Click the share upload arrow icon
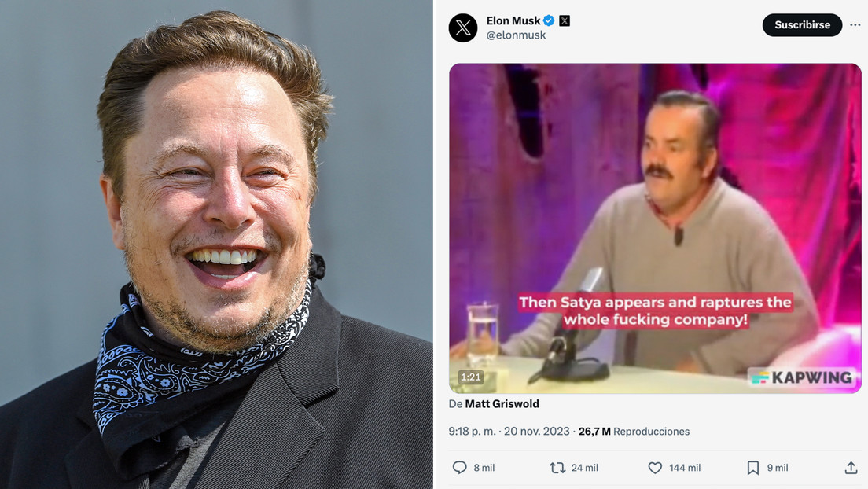The width and height of the screenshot is (868, 489). coord(851,467)
